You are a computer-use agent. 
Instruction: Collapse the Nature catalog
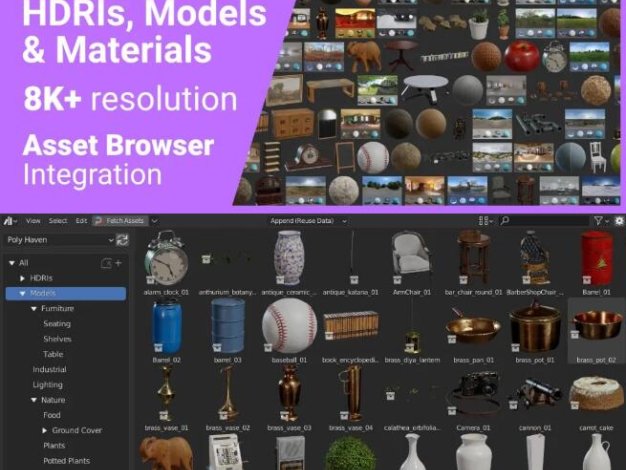[x=34, y=400]
